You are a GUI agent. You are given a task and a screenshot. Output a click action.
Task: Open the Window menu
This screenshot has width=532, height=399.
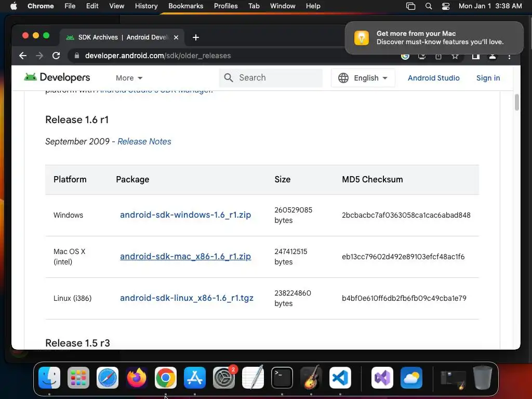[283, 6]
